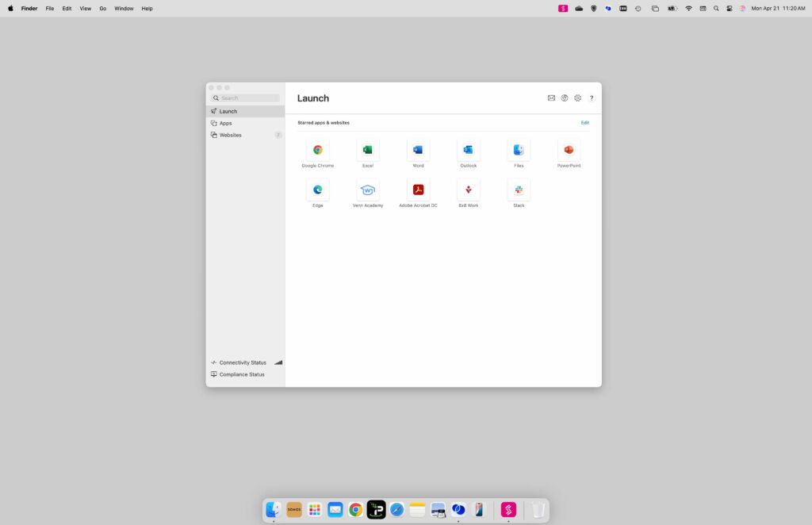
Task: Select Apps in the sidebar
Action: (226, 123)
